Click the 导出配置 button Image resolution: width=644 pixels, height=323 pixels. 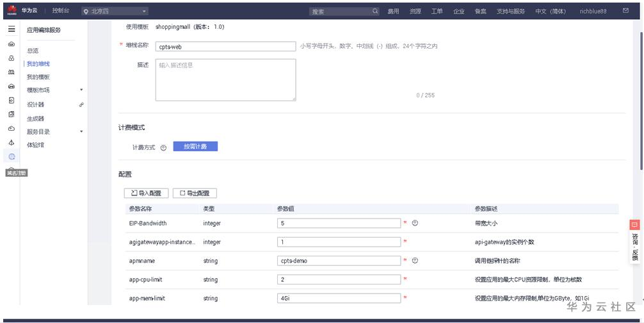(195, 193)
